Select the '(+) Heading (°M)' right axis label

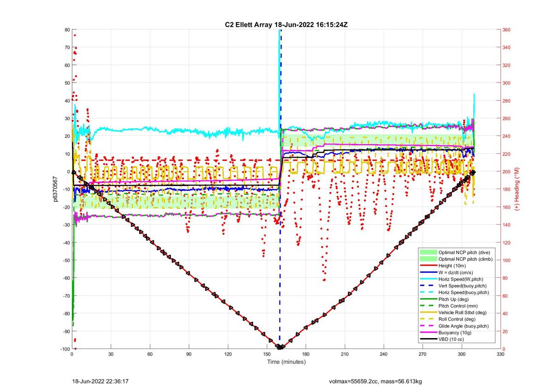coord(517,189)
